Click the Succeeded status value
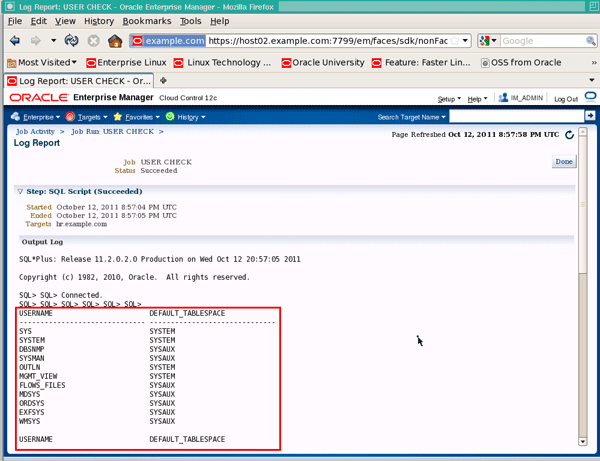 click(159, 171)
